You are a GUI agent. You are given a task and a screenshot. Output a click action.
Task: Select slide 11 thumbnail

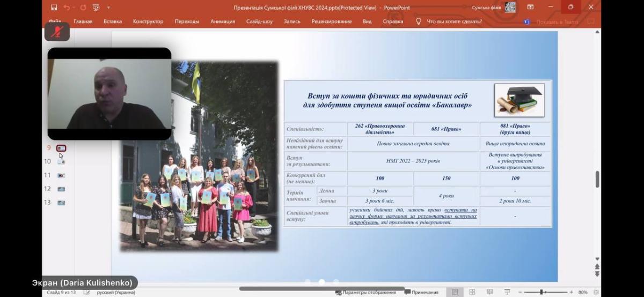(x=61, y=175)
